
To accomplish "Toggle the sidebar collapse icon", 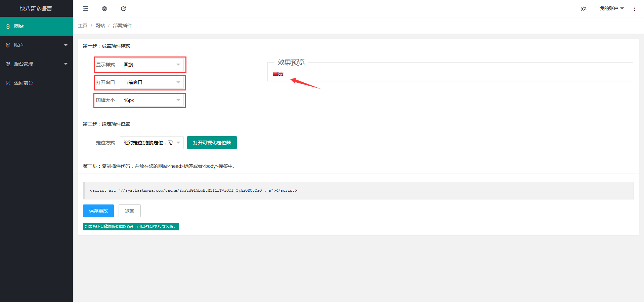I will pyautogui.click(x=86, y=9).
